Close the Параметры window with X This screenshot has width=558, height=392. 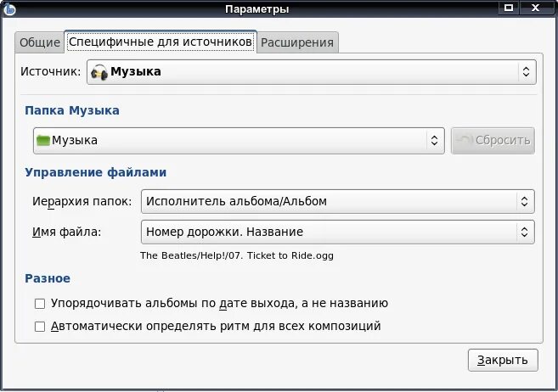point(535,8)
